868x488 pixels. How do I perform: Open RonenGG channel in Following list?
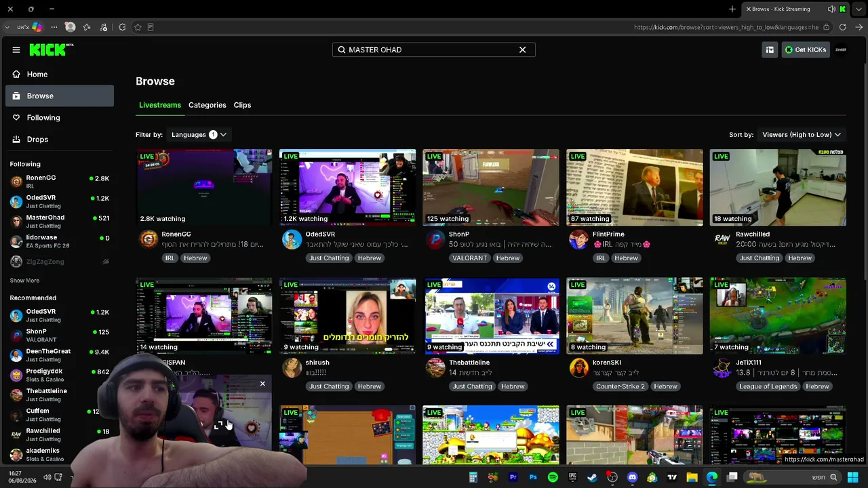[x=60, y=181]
